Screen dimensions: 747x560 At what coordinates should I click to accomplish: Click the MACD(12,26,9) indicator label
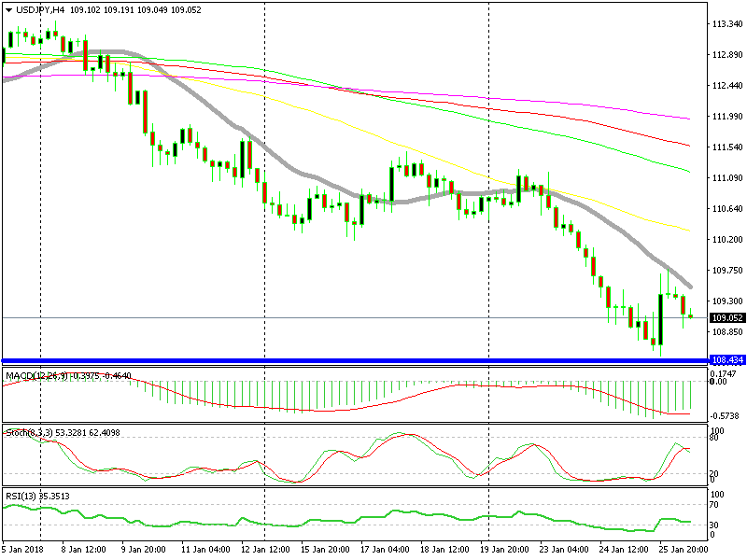pos(37,376)
